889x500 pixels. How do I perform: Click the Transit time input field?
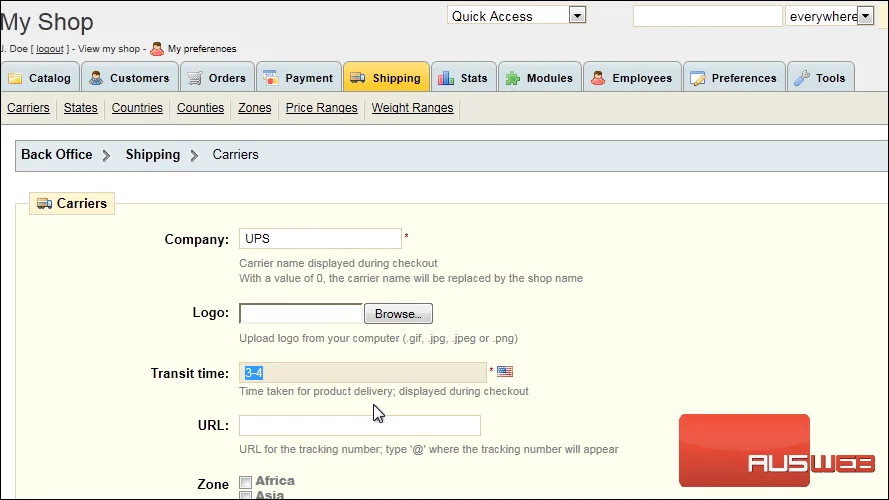pos(363,372)
